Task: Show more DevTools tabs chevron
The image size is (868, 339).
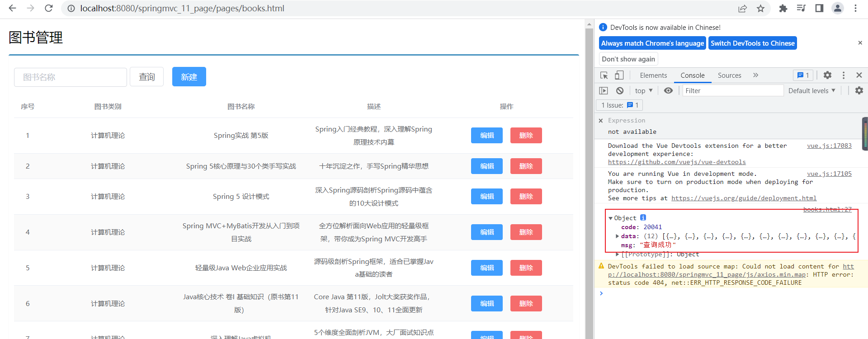Action: [755, 75]
